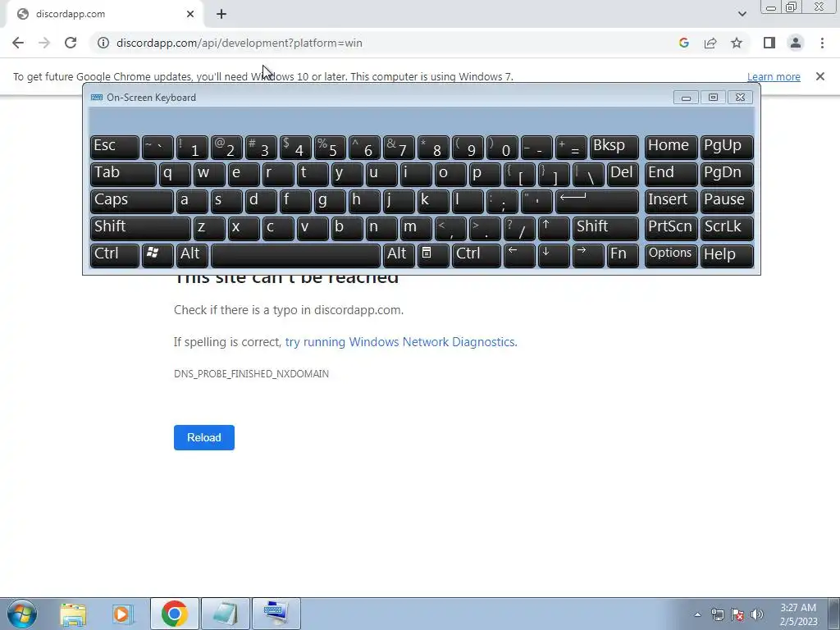The image size is (840, 630).
Task: Click try running Windows Network Diagnostics link
Action: coord(401,342)
